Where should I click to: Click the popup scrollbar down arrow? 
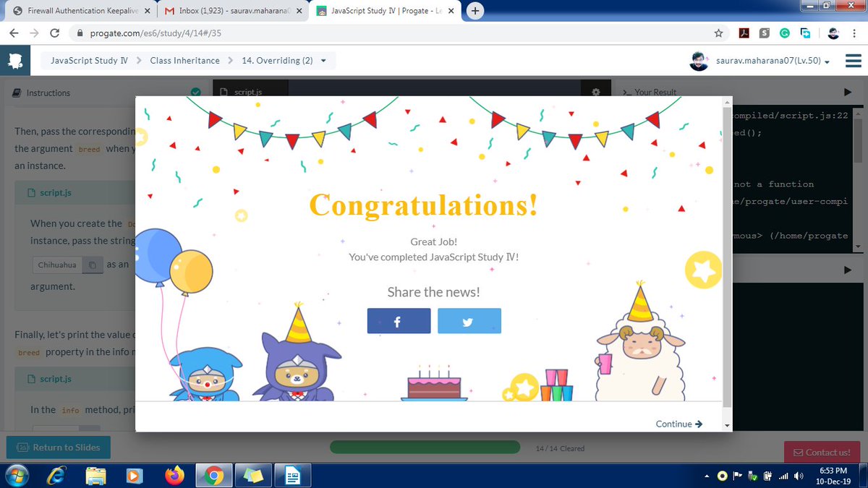tap(727, 426)
